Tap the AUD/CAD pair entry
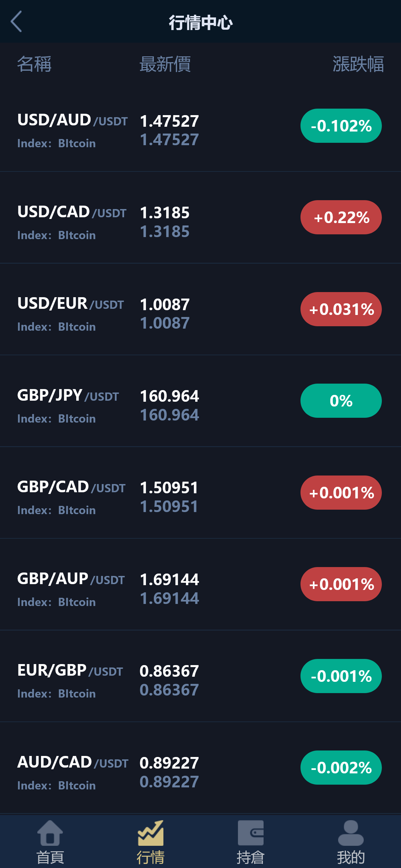The height and width of the screenshot is (868, 401). 55,762
